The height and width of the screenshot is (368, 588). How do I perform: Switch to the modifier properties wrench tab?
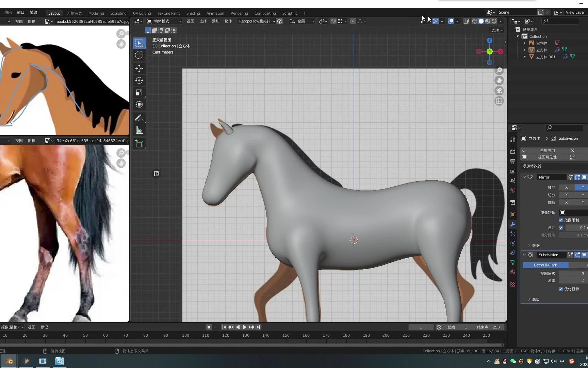point(513,224)
